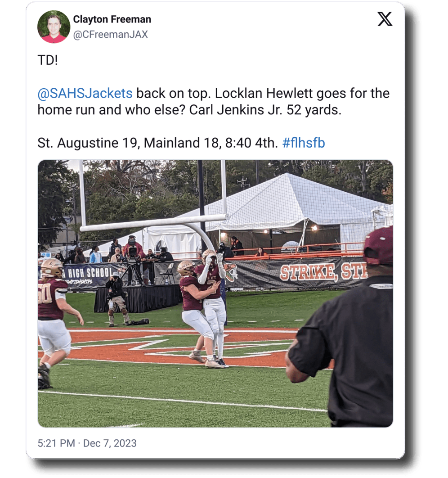This screenshot has width=448, height=478.
Task: Click the X logo icon
Action: pos(385,19)
